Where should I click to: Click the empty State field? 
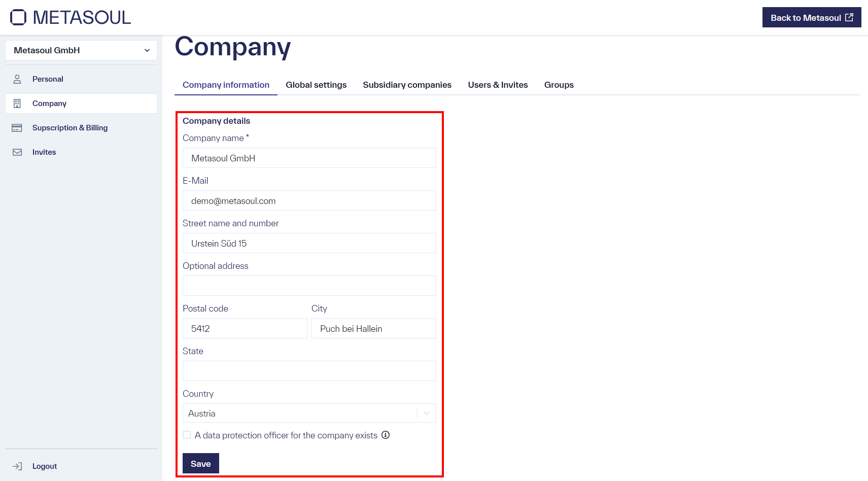[309, 371]
